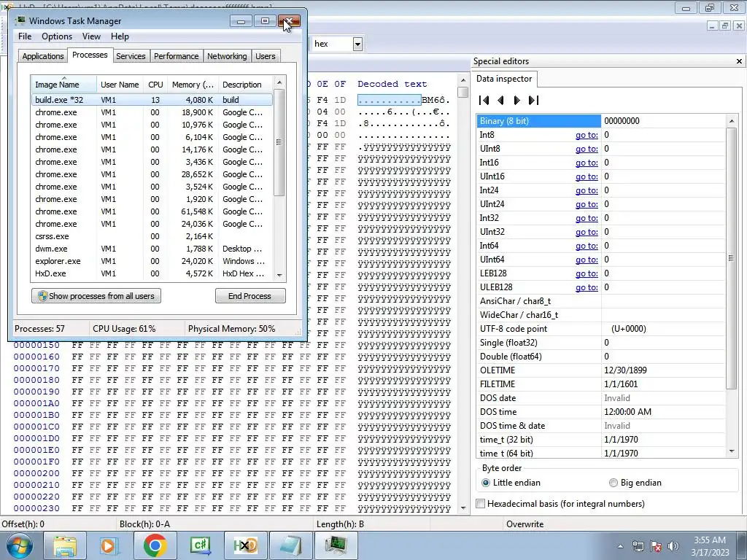The image size is (747, 560).
Task: Close the Special editors panel
Action: tap(739, 61)
